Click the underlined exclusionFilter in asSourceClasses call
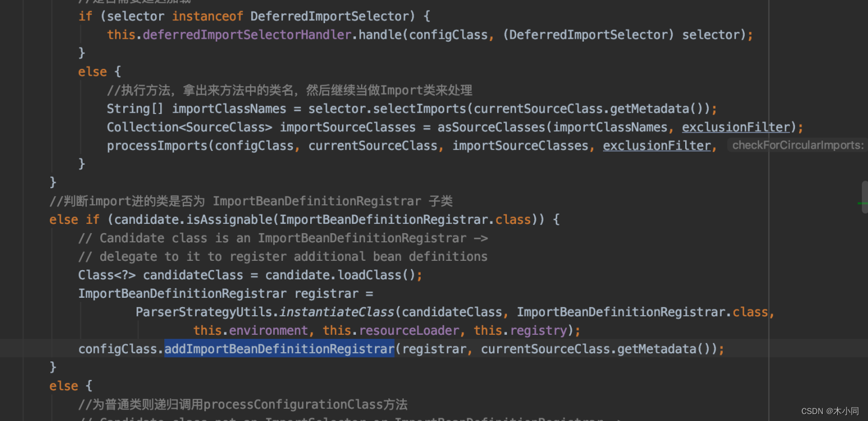 click(x=736, y=127)
